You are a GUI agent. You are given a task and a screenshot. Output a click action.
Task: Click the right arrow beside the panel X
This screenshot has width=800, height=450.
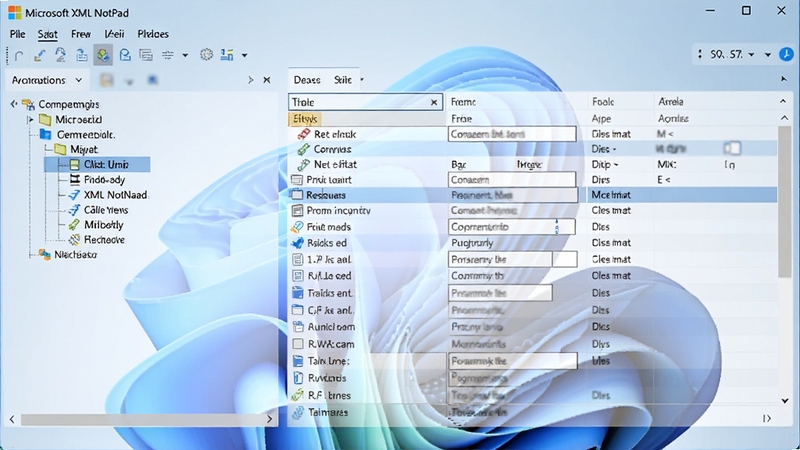[251, 80]
